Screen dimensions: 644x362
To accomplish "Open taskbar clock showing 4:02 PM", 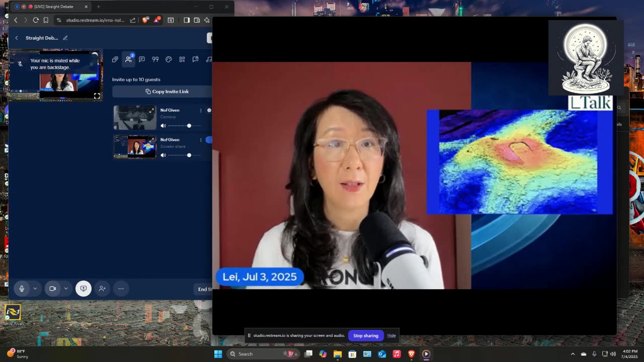I will pos(630,354).
